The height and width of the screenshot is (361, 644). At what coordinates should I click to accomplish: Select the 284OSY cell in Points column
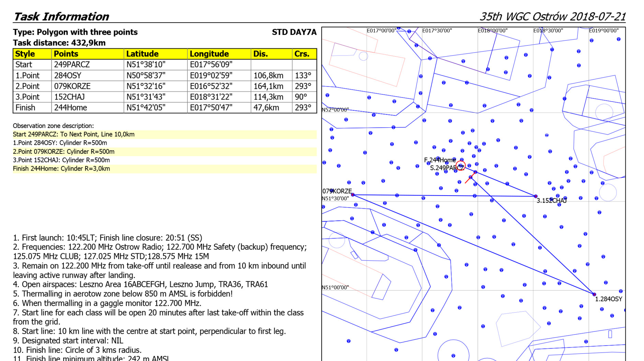(68, 75)
